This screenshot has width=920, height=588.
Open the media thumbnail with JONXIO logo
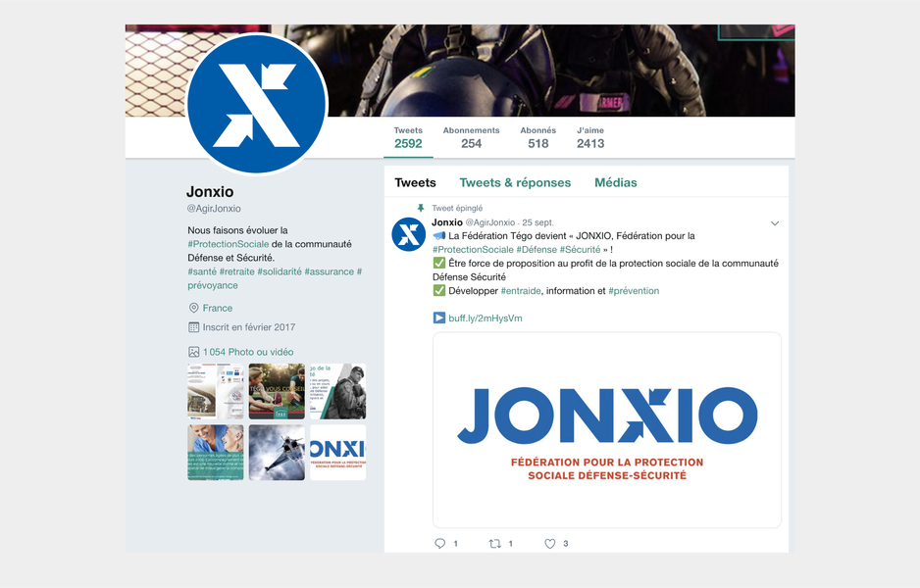click(x=338, y=453)
